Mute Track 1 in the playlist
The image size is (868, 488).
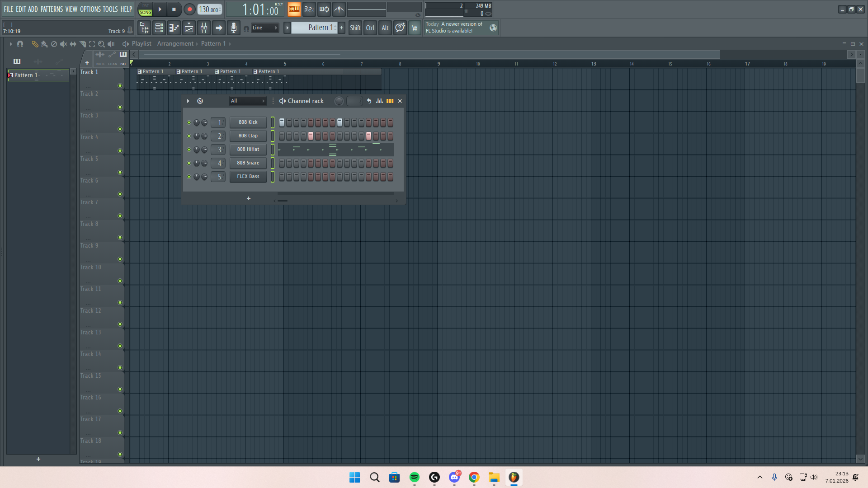point(120,86)
